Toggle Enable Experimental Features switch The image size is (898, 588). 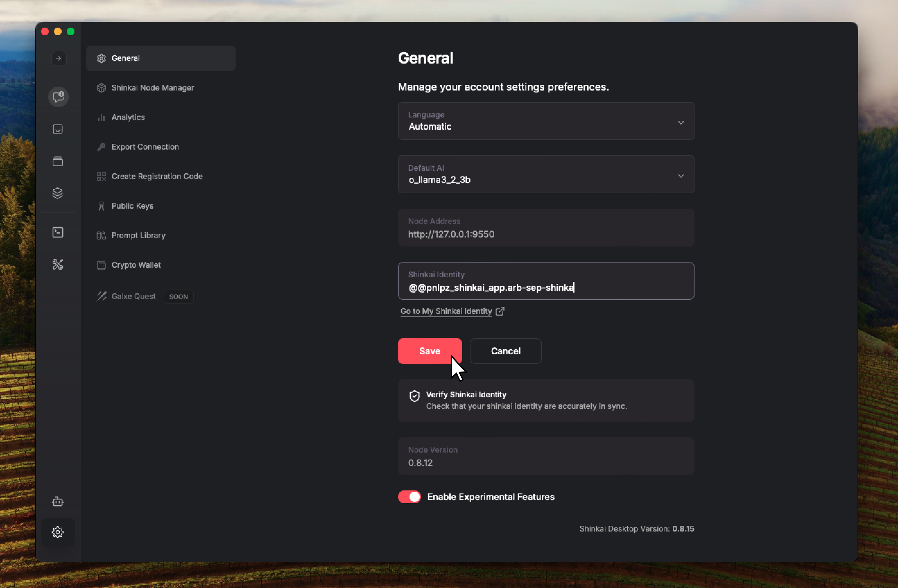409,497
